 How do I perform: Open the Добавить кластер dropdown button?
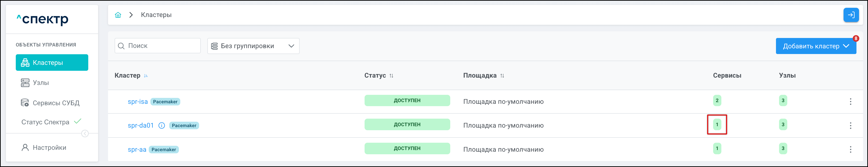tap(816, 46)
